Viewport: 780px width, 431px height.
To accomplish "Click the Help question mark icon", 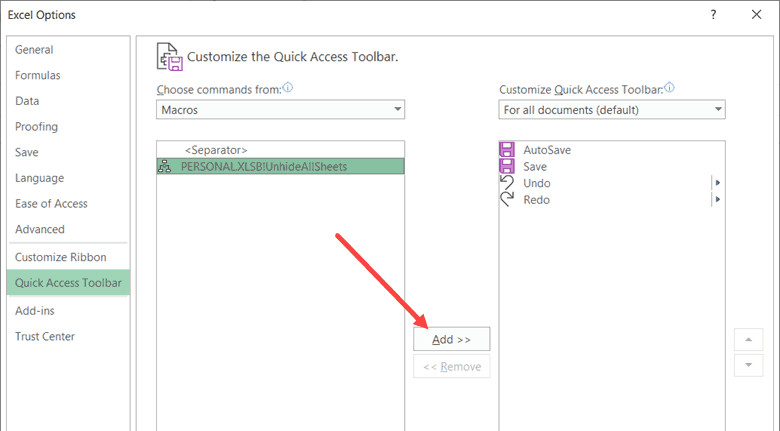I will click(713, 15).
